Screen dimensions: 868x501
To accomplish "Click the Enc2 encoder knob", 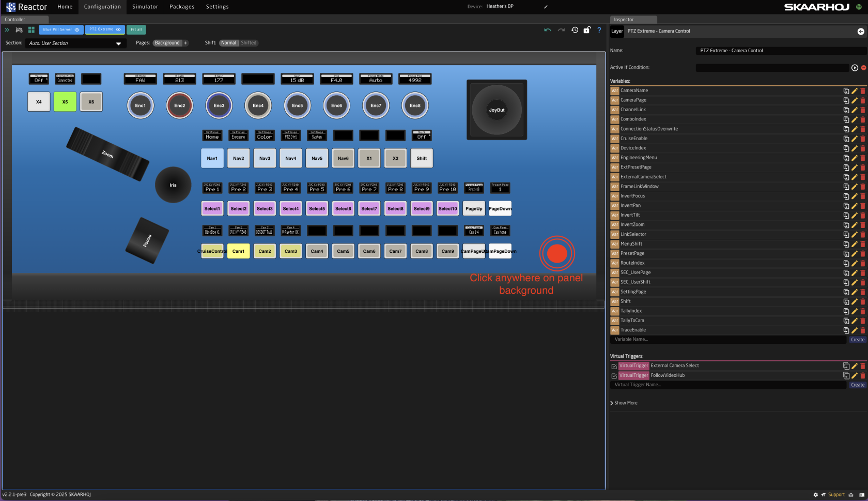I will pos(179,105).
